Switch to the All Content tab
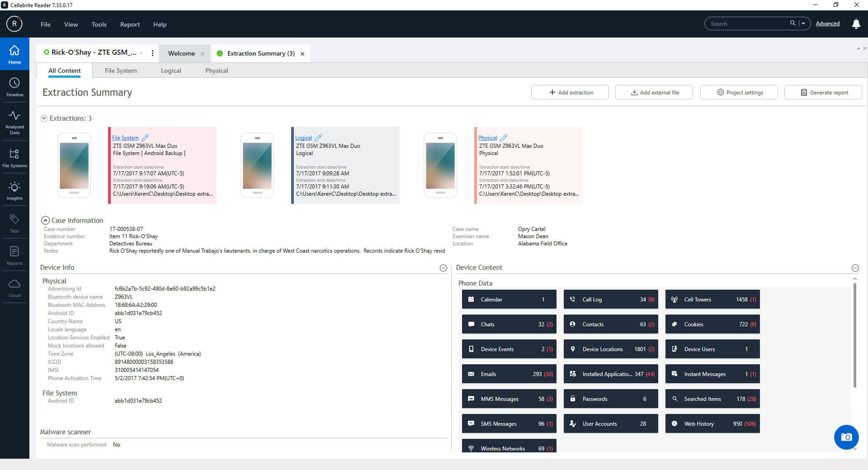 click(x=64, y=70)
